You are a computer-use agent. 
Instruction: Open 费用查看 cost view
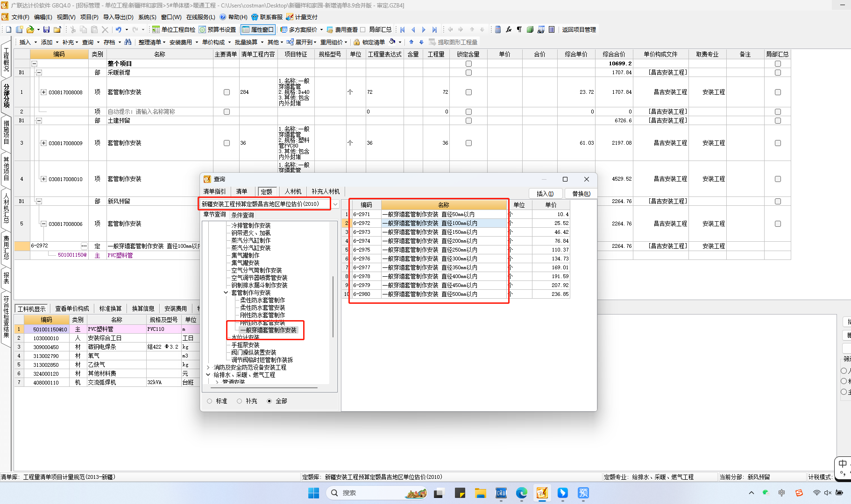(342, 29)
